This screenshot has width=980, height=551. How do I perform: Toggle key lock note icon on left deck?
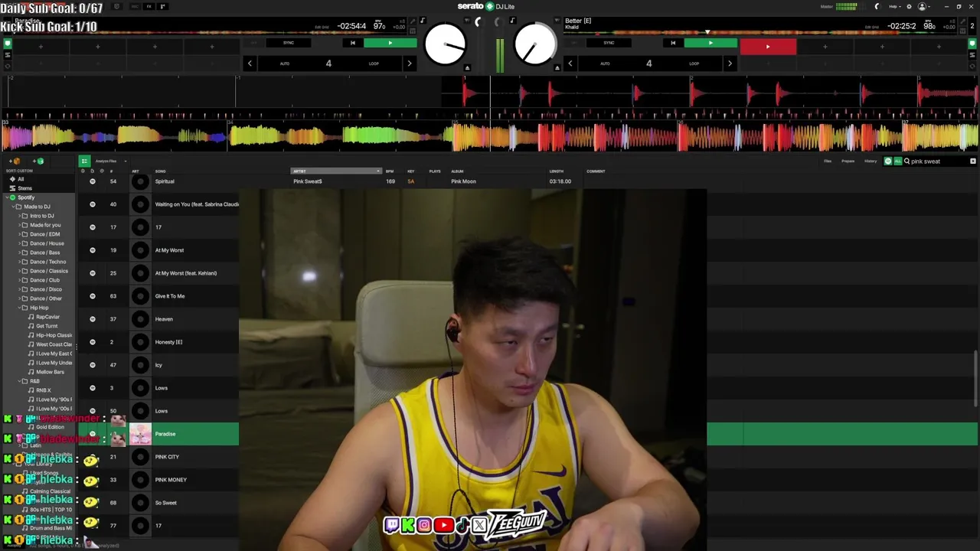point(422,21)
